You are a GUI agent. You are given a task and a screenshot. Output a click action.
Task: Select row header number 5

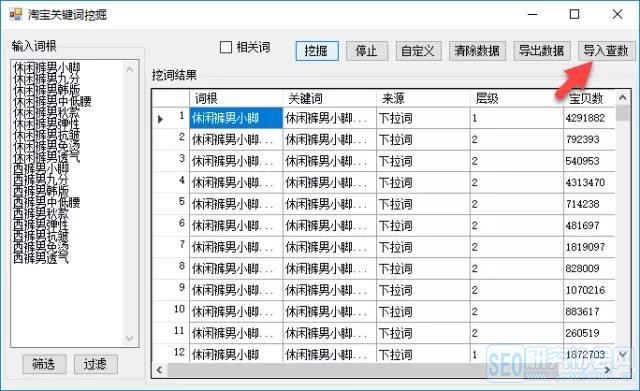pyautogui.click(x=171, y=204)
